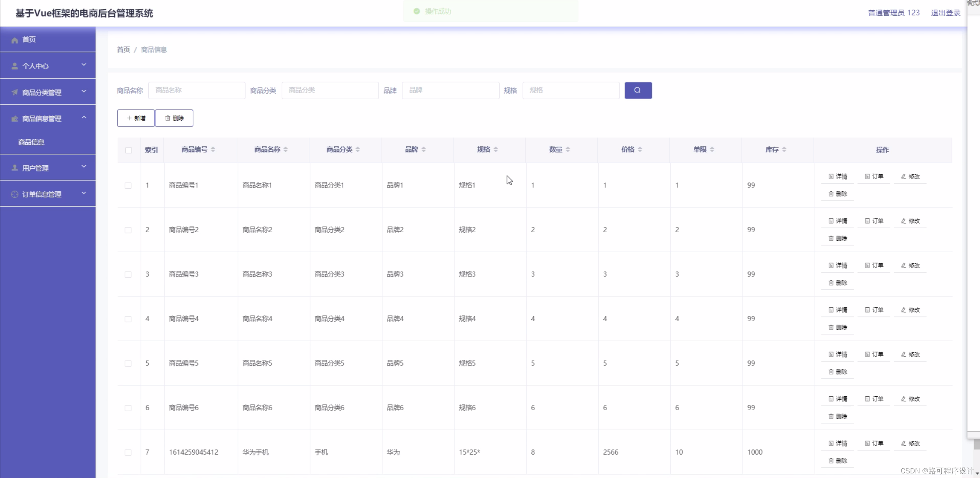
Task: Check the checkbox for row 2
Action: 128,230
